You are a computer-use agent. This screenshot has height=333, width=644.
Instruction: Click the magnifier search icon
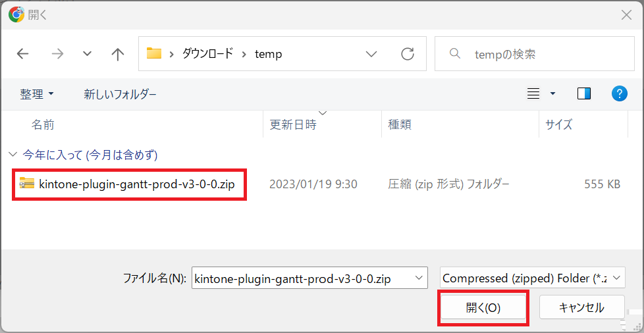[x=455, y=53]
